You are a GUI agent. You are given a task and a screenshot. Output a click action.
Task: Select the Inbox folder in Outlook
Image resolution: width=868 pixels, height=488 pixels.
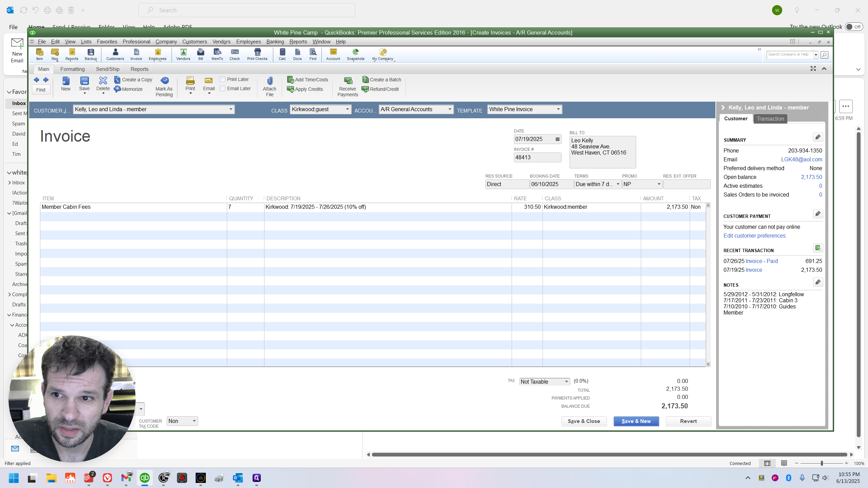click(x=19, y=103)
